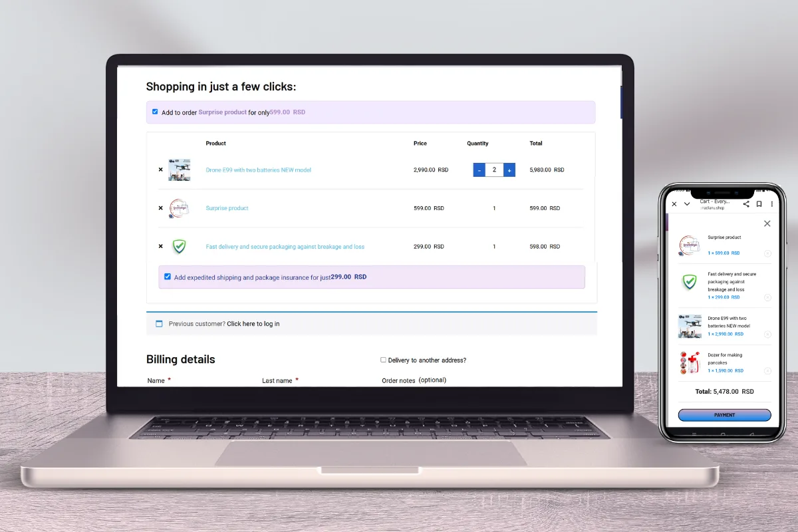Screen dimensions: 798x532
Task: Remove Drone E99 from the laptop cart
Action: point(160,170)
